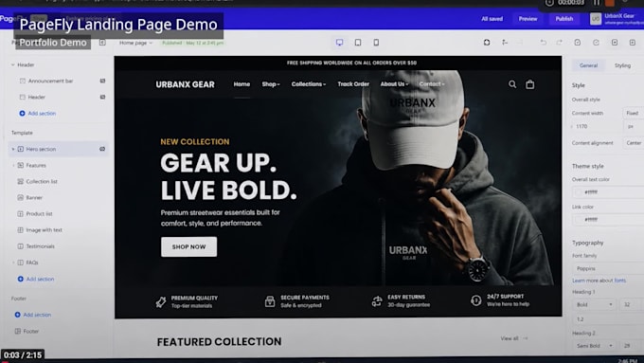Add section under Footer group

(x=33, y=315)
